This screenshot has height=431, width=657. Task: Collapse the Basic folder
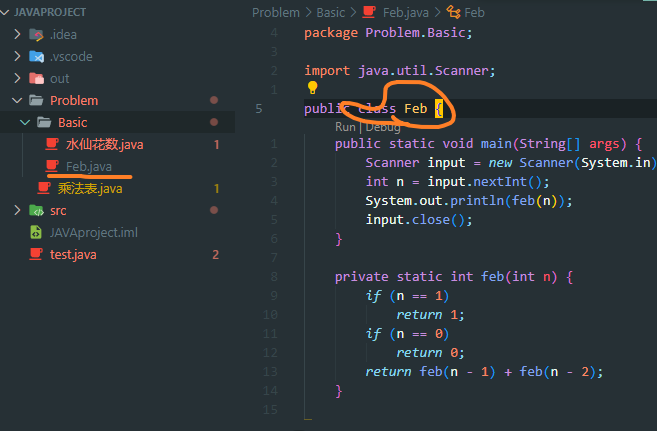pos(24,123)
